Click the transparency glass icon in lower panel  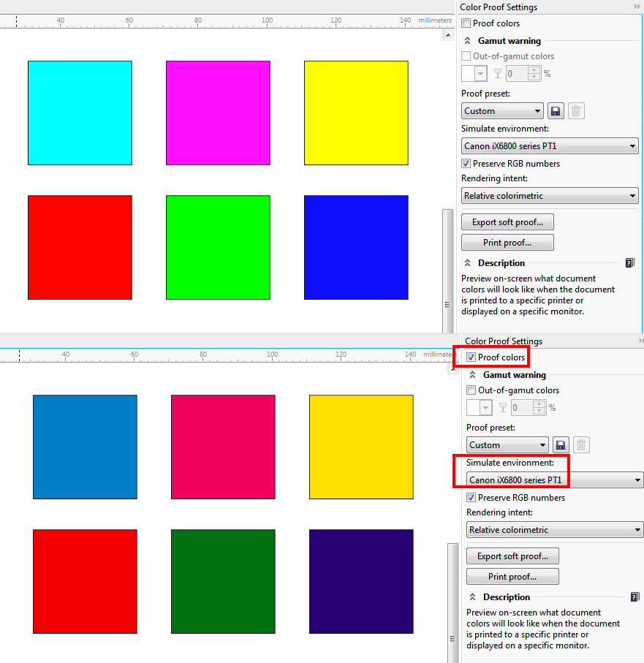coord(503,407)
